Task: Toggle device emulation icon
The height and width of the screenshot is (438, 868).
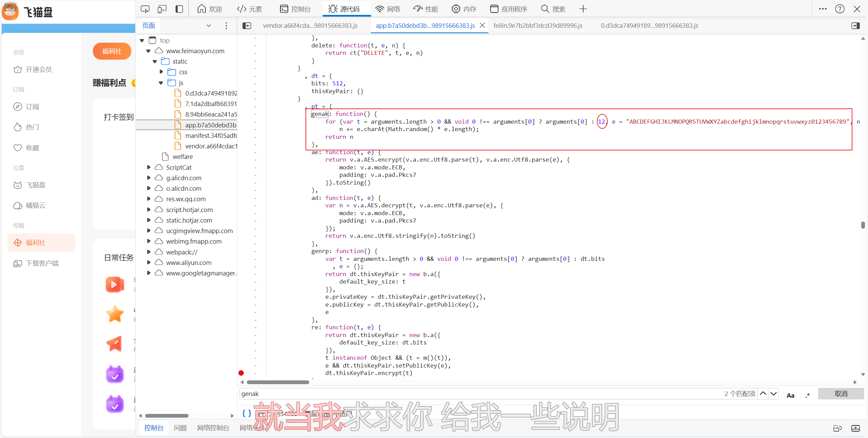Action: pyautogui.click(x=162, y=9)
